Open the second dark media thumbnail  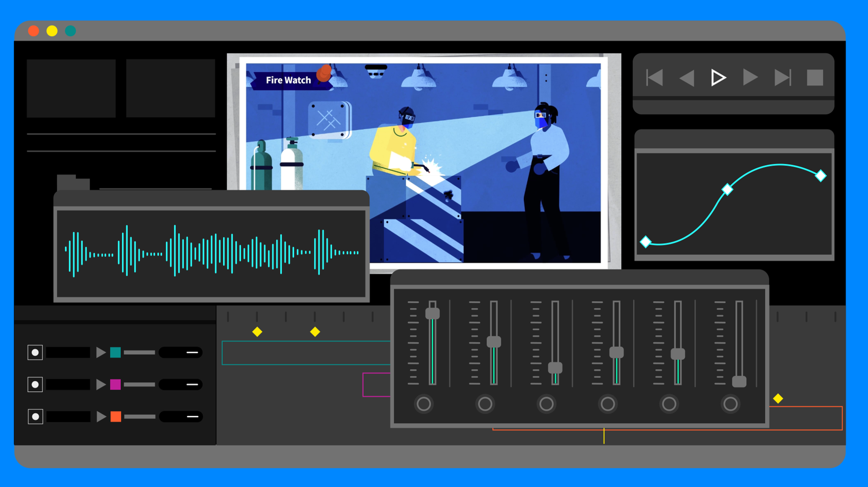coord(170,88)
